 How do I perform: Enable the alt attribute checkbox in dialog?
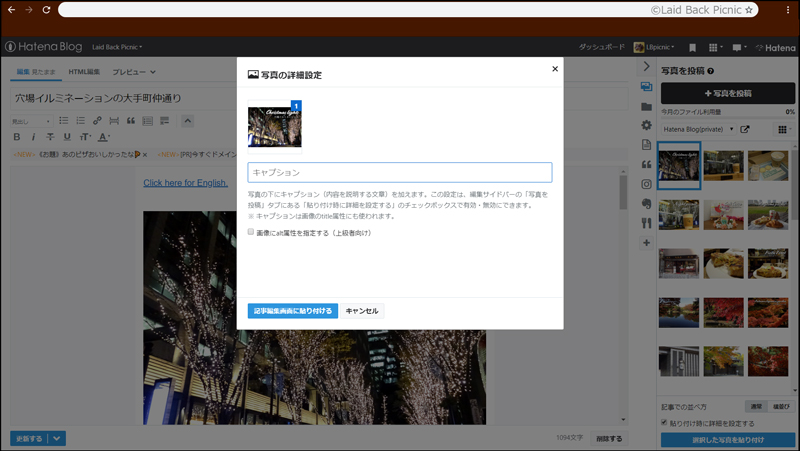[251, 232]
